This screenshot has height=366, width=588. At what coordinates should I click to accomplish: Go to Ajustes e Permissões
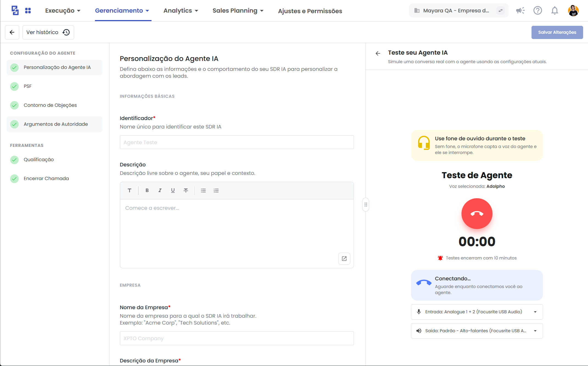coord(310,11)
